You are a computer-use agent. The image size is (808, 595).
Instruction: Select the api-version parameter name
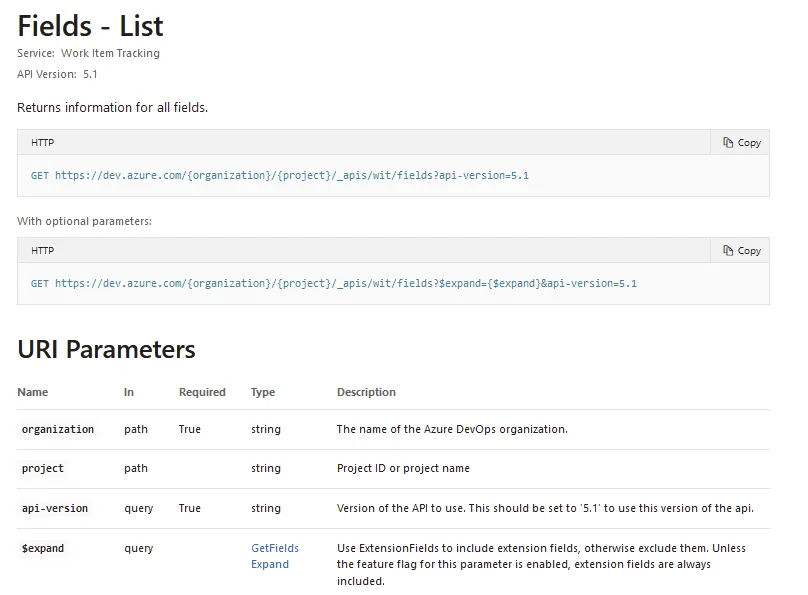pos(55,508)
